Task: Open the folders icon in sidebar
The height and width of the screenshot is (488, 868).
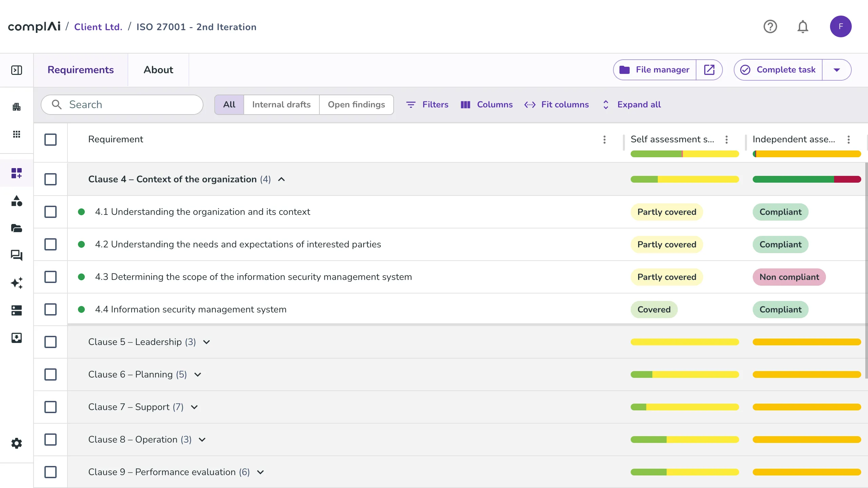Action: coord(17,228)
